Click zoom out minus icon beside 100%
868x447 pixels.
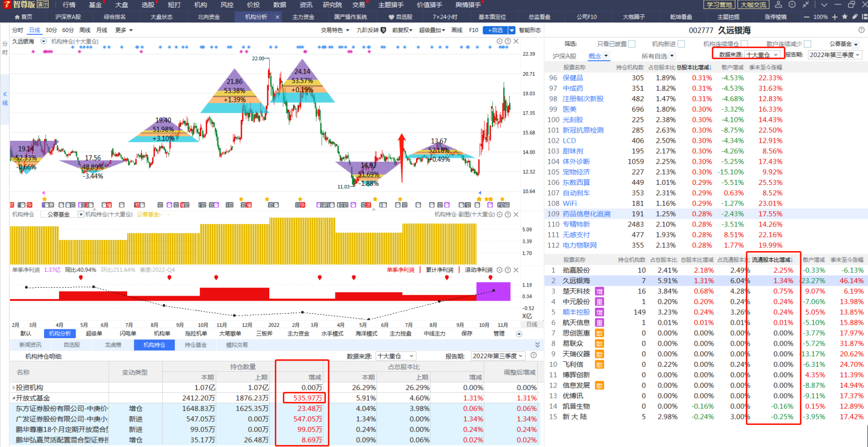(806, 17)
